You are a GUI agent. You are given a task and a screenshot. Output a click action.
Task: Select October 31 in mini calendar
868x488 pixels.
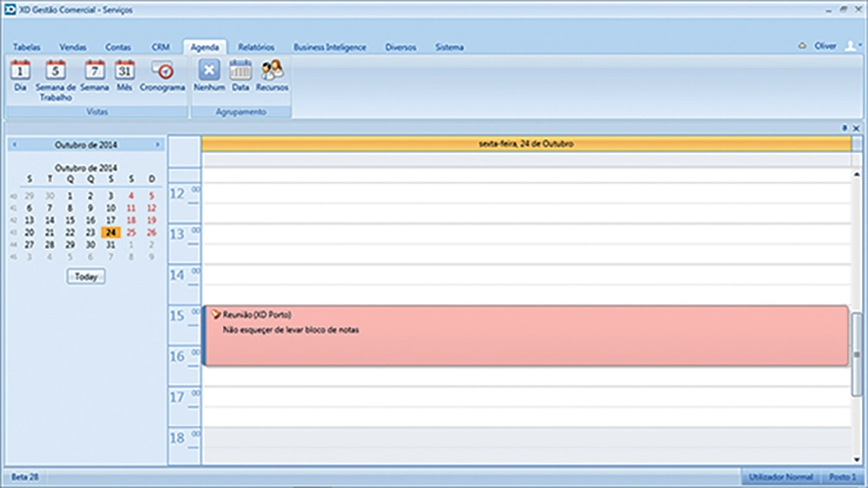(x=110, y=245)
